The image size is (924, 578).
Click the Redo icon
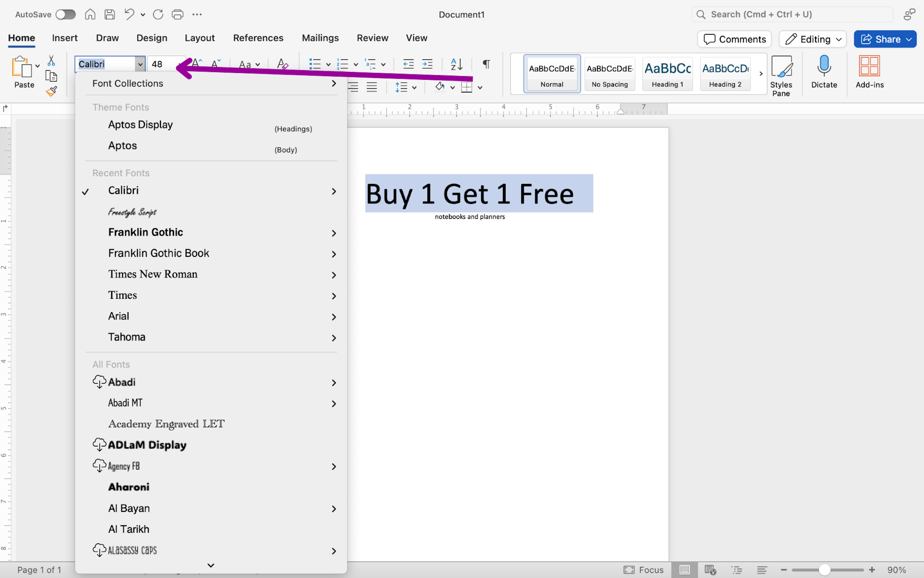(x=158, y=14)
